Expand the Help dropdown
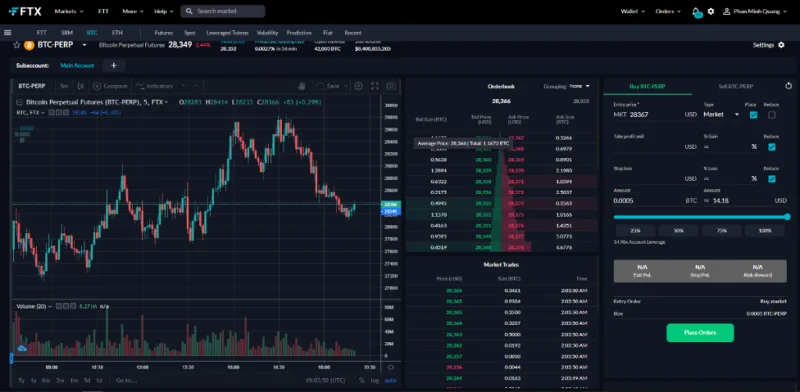 click(x=164, y=11)
